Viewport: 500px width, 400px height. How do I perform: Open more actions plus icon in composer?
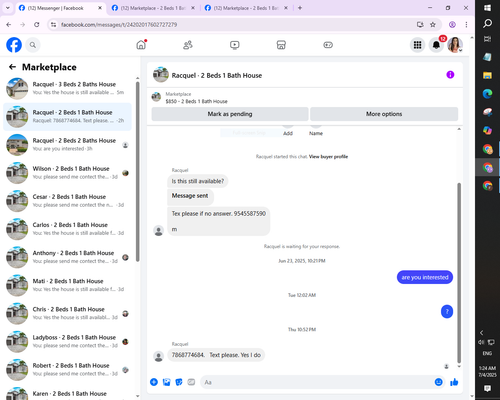[x=154, y=382]
